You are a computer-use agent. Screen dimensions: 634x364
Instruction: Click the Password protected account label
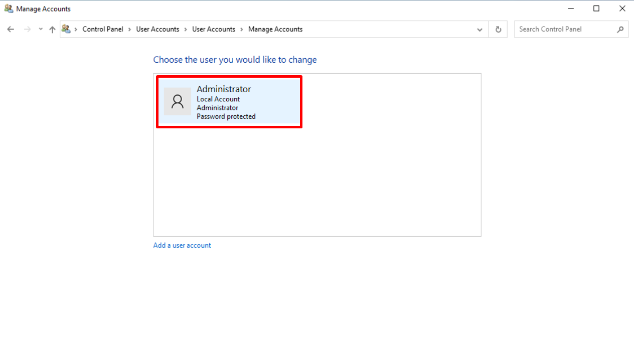pyautogui.click(x=226, y=116)
